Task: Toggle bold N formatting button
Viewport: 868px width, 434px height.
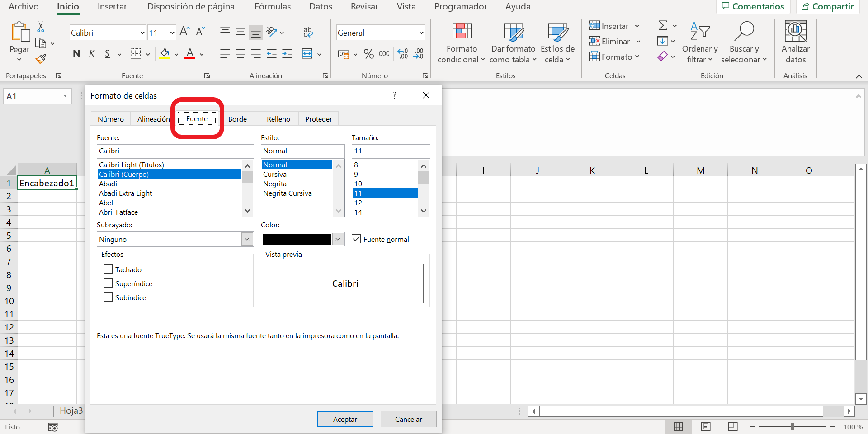Action: pos(76,54)
